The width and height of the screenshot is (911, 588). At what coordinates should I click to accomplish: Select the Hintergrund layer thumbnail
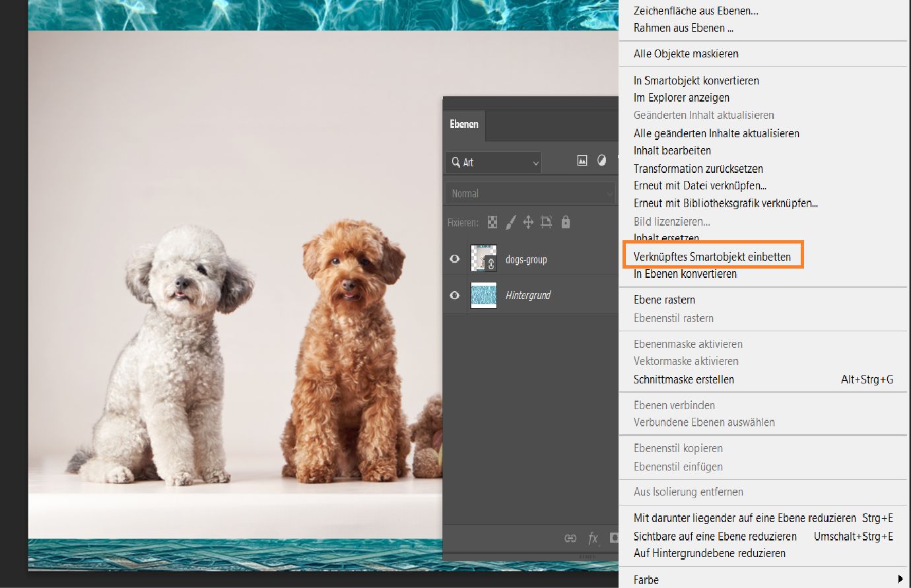click(483, 295)
